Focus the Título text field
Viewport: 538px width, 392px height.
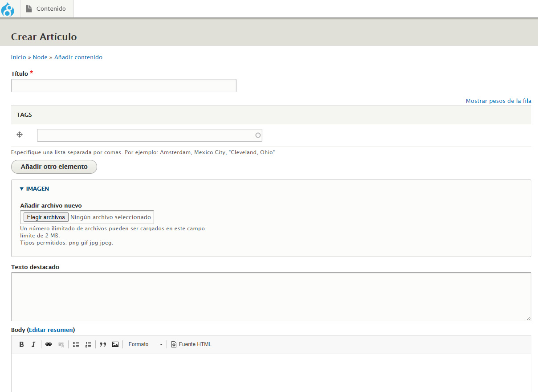pos(123,86)
